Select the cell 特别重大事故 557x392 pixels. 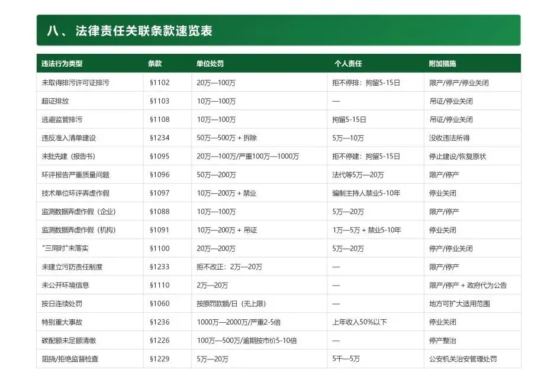[62, 322]
